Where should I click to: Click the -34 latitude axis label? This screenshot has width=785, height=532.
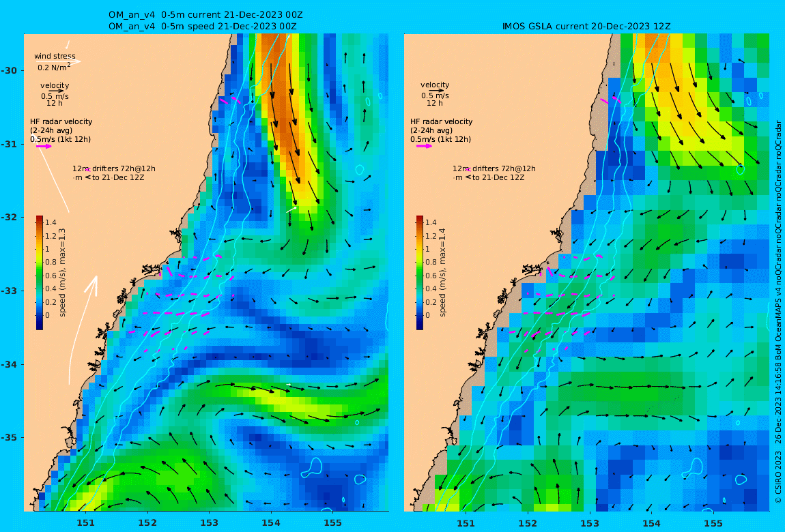[9, 364]
